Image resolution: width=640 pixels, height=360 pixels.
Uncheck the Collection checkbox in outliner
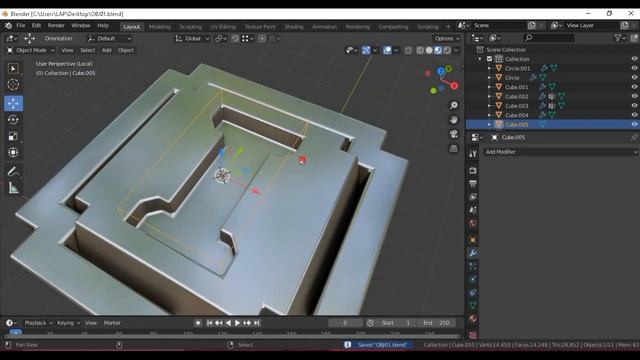(x=489, y=59)
